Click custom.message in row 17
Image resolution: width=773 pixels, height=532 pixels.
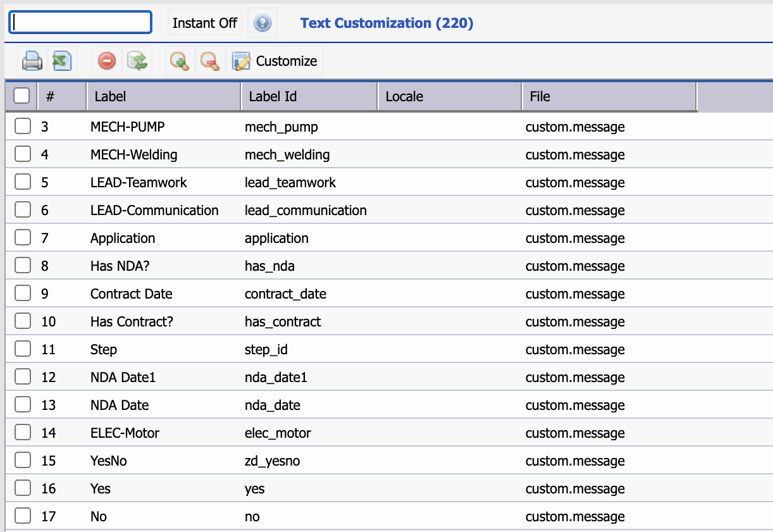(575, 517)
